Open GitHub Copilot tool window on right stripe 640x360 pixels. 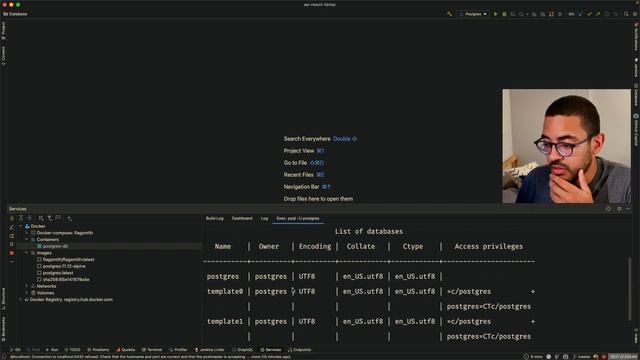point(636,129)
